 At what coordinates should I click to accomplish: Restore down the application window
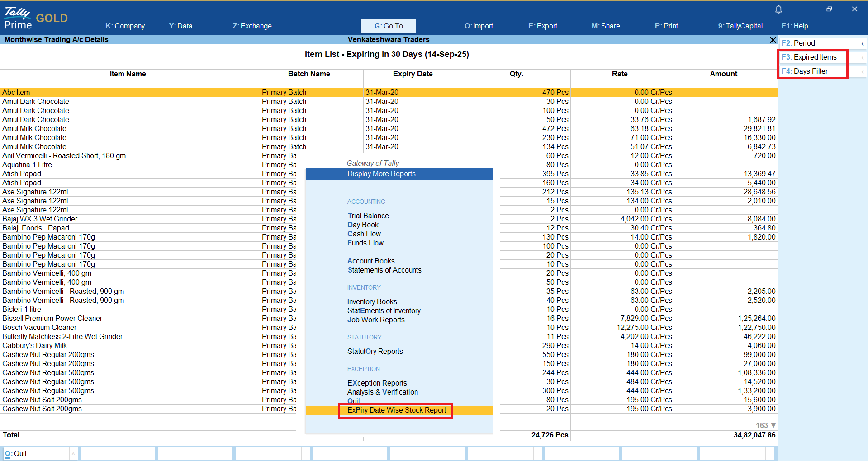[829, 9]
